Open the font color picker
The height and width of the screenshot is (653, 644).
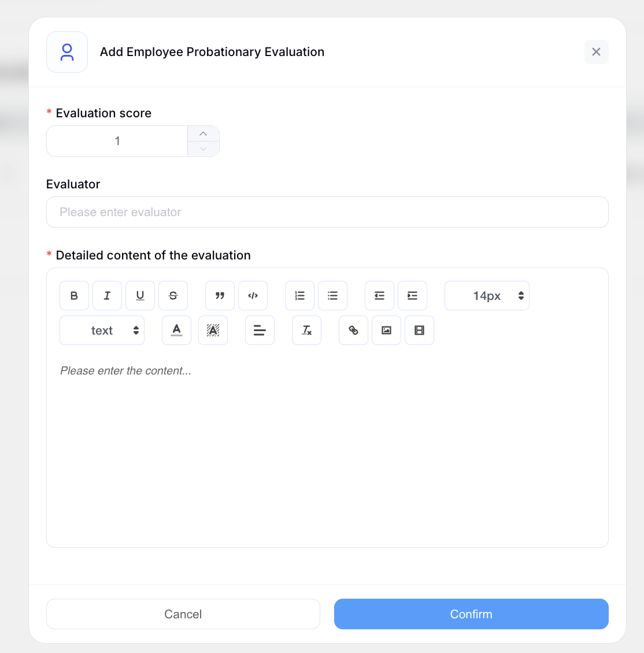pos(176,330)
